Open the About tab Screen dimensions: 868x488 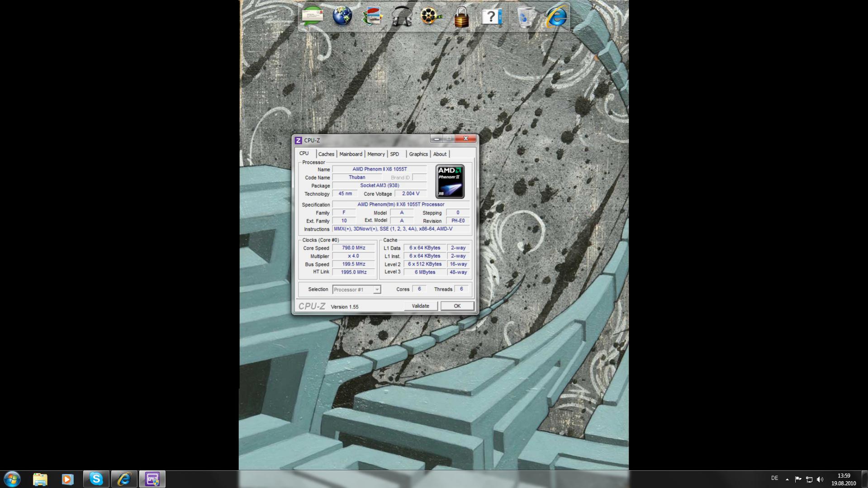point(440,154)
